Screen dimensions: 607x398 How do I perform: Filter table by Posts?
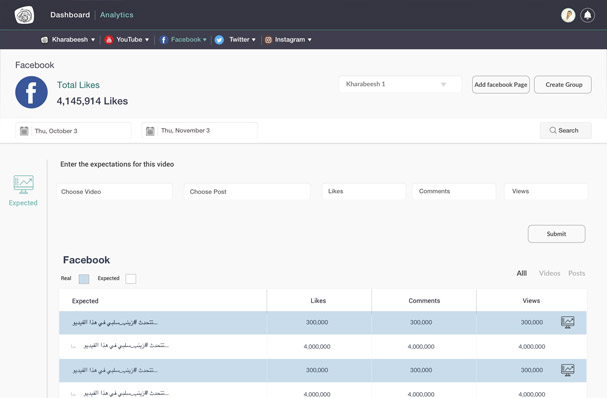[576, 273]
